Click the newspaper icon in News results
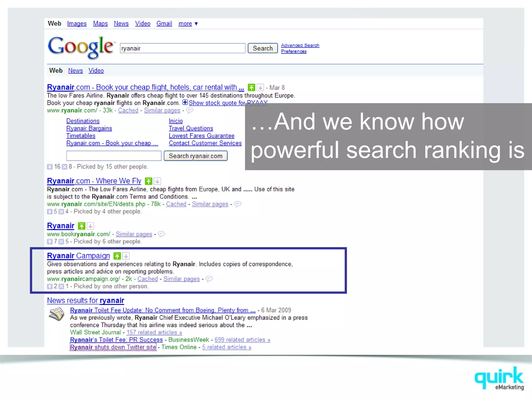 coord(57,314)
